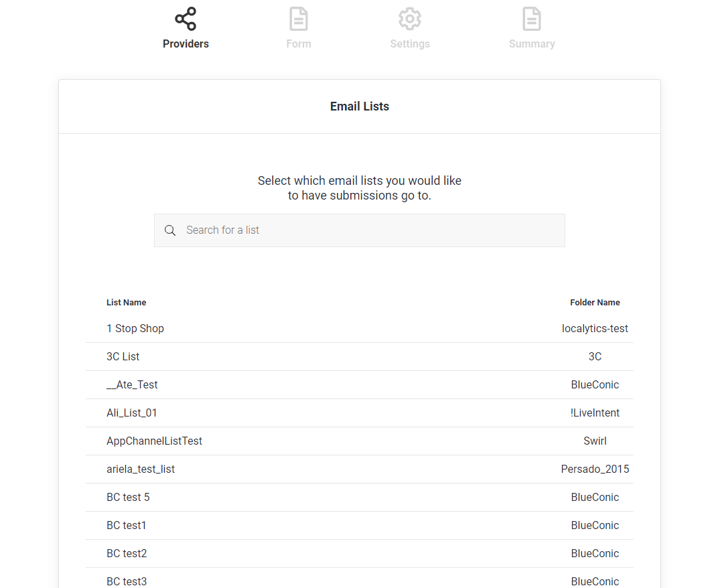
Task: Switch to the Summary step
Action: coord(532,44)
